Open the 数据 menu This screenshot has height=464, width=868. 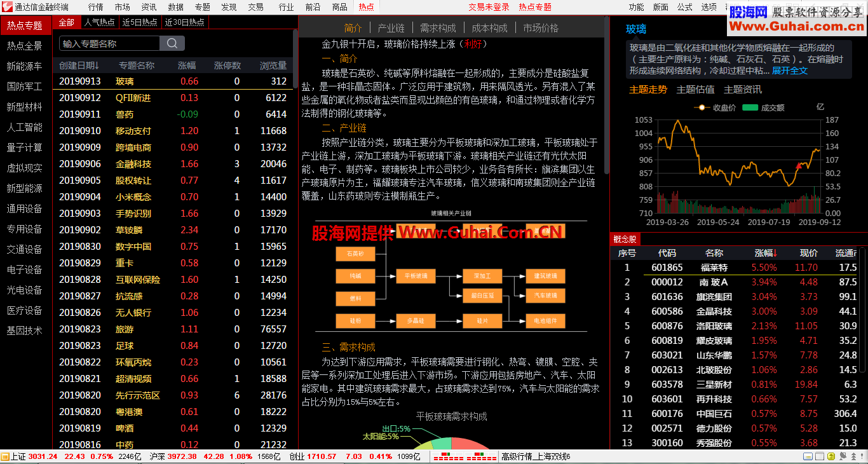pyautogui.click(x=176, y=7)
